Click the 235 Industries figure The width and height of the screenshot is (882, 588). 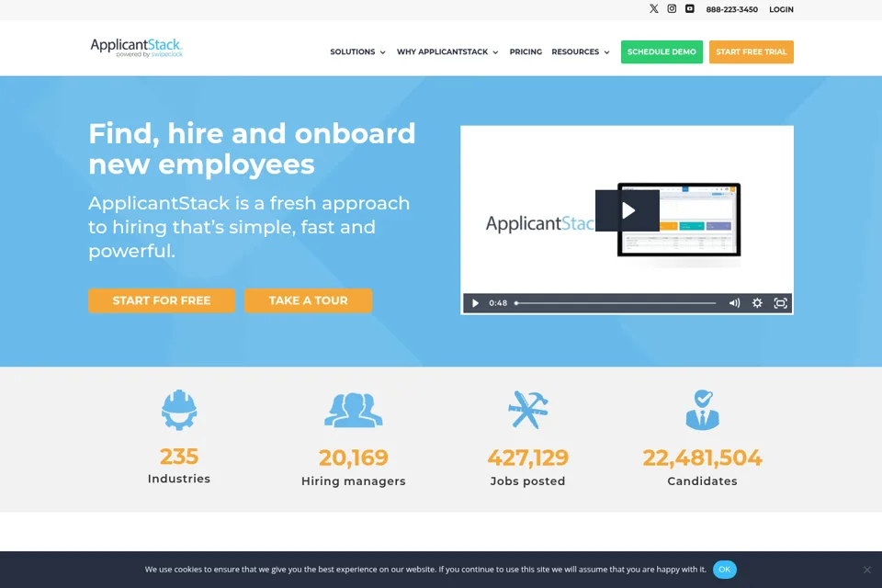click(x=179, y=457)
